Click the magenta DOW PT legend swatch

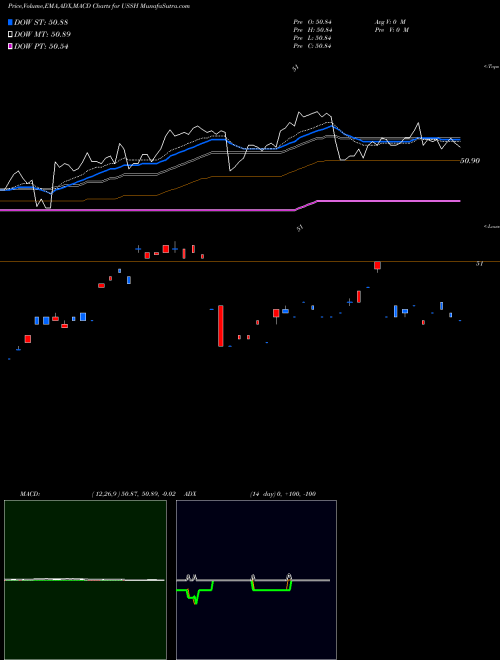click(10, 46)
